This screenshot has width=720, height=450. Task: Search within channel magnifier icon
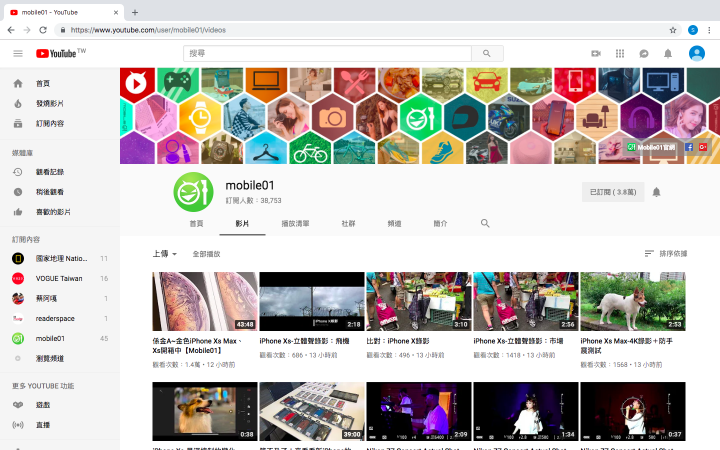pyautogui.click(x=485, y=223)
